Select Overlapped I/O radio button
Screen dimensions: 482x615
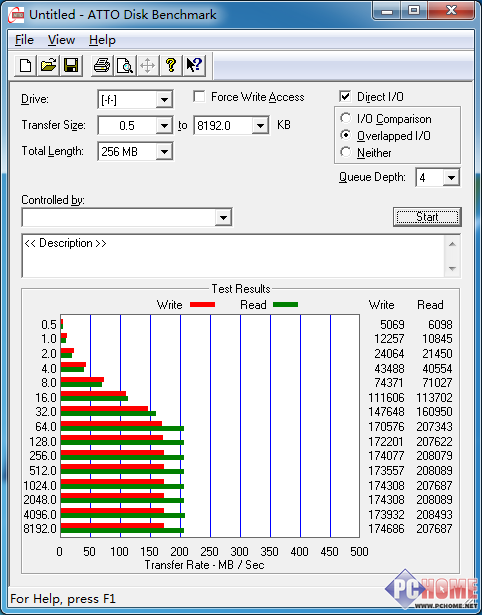pos(346,135)
